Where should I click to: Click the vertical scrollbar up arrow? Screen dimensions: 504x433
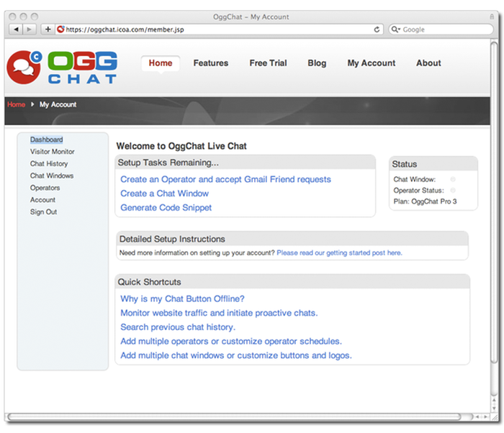point(494,400)
